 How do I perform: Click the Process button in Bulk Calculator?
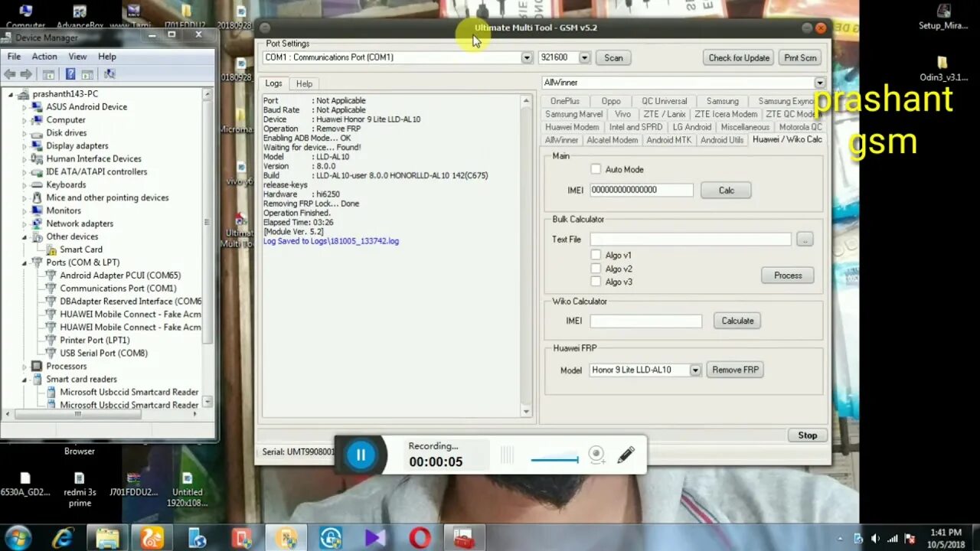[x=788, y=275]
